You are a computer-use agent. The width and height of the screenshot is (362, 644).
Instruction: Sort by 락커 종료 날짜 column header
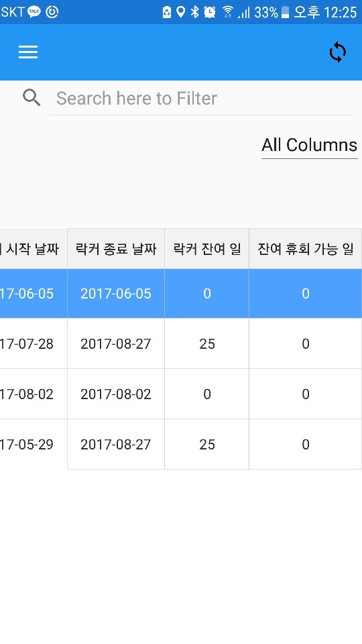click(116, 249)
